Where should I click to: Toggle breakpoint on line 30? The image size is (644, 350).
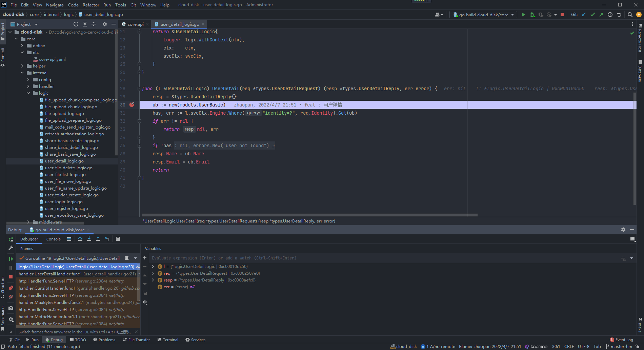[132, 105]
